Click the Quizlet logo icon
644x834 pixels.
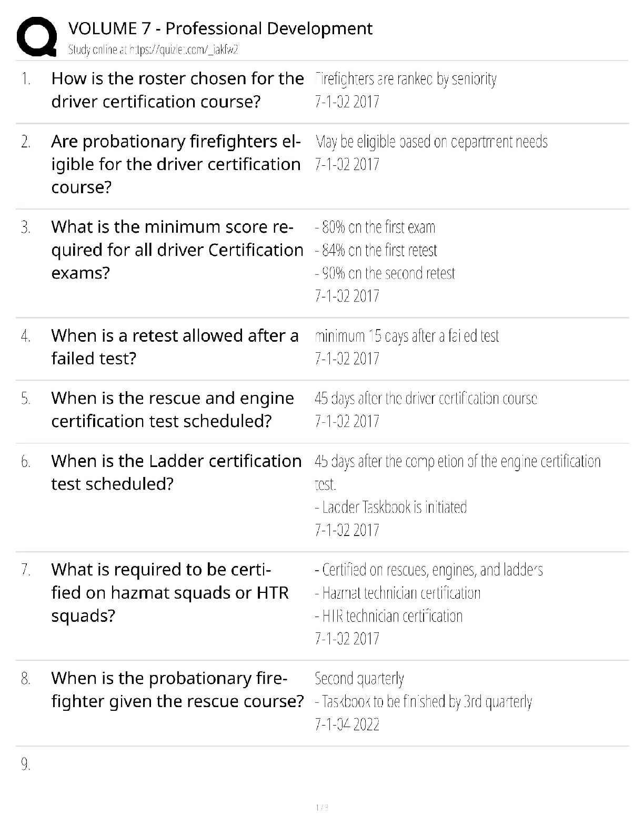(x=36, y=36)
